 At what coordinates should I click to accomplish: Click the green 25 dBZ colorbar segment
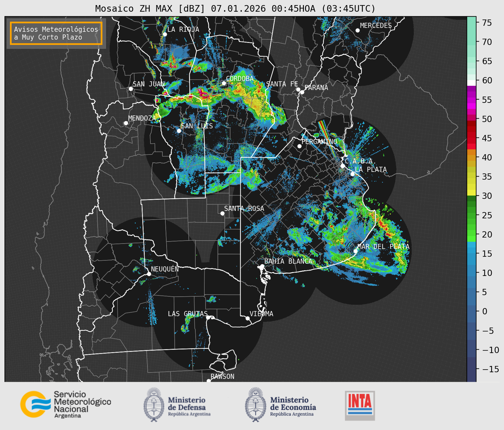coord(471,215)
